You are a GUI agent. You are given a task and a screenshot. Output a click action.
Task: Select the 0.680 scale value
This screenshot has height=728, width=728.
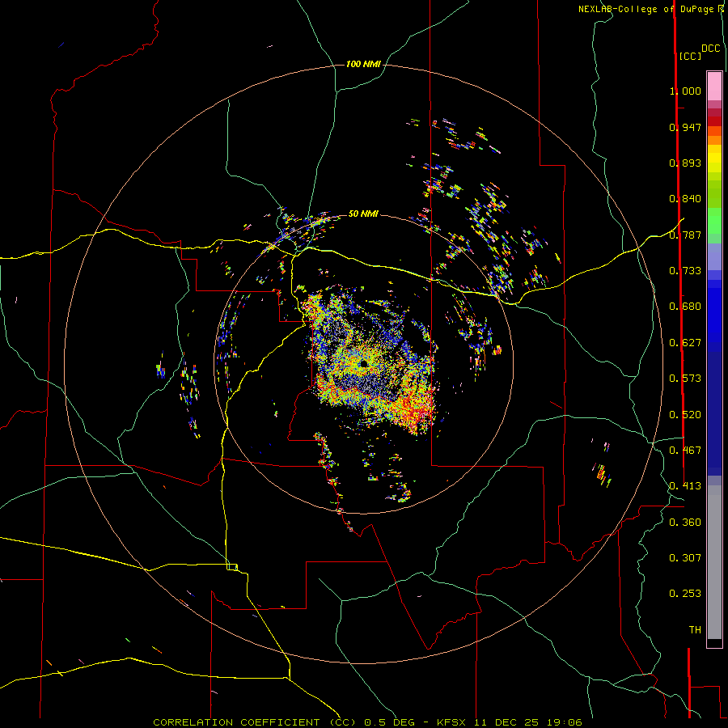click(685, 307)
